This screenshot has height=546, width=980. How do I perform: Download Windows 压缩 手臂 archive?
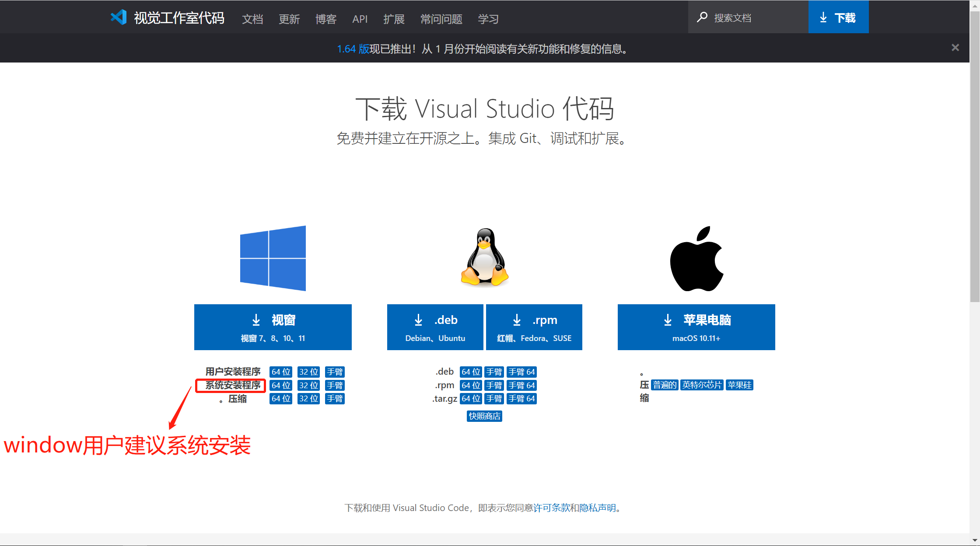pos(335,399)
